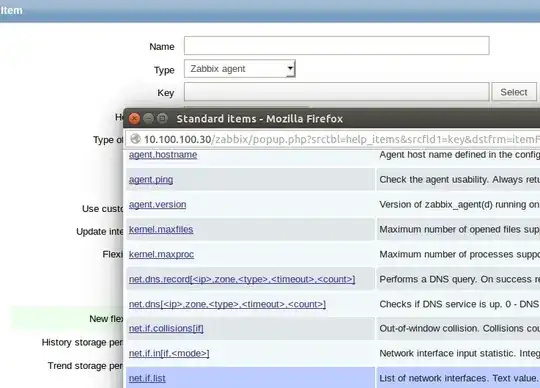This screenshot has width=540, height=388.
Task: Select the kernel.maxproc item key
Action: click(161, 254)
